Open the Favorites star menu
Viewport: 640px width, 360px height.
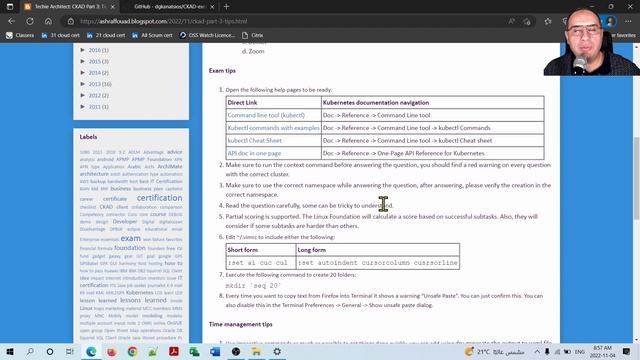coord(548,21)
